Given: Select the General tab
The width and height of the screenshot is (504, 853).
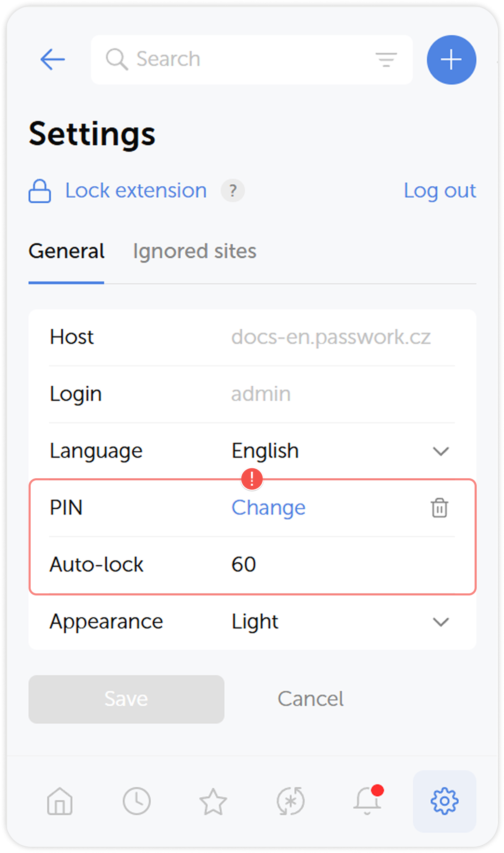Looking at the screenshot, I should (66, 251).
